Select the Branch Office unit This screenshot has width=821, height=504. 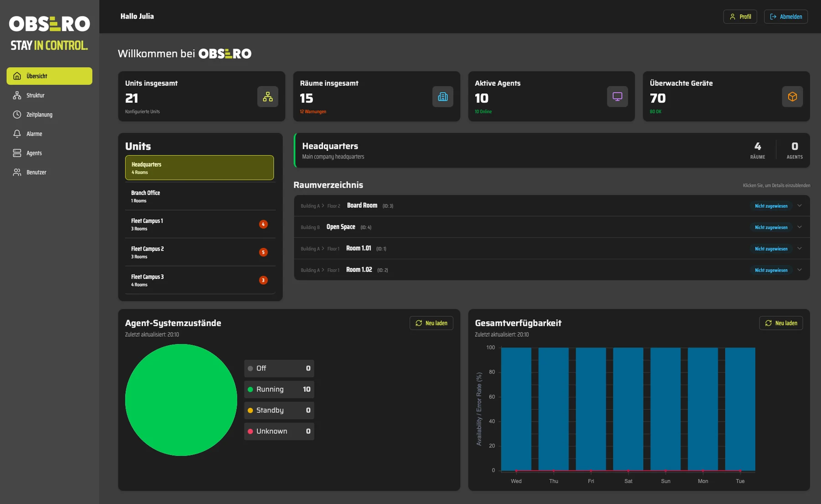tap(200, 196)
